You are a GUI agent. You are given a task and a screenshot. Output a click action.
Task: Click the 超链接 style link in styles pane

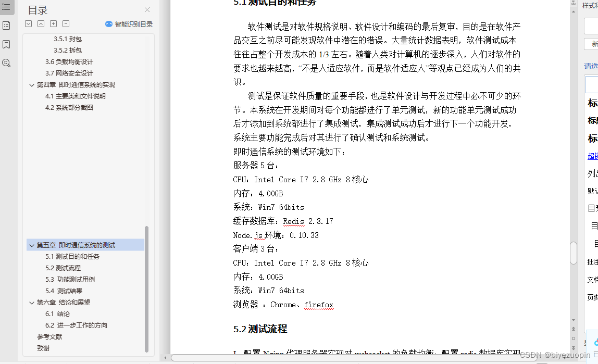592,156
